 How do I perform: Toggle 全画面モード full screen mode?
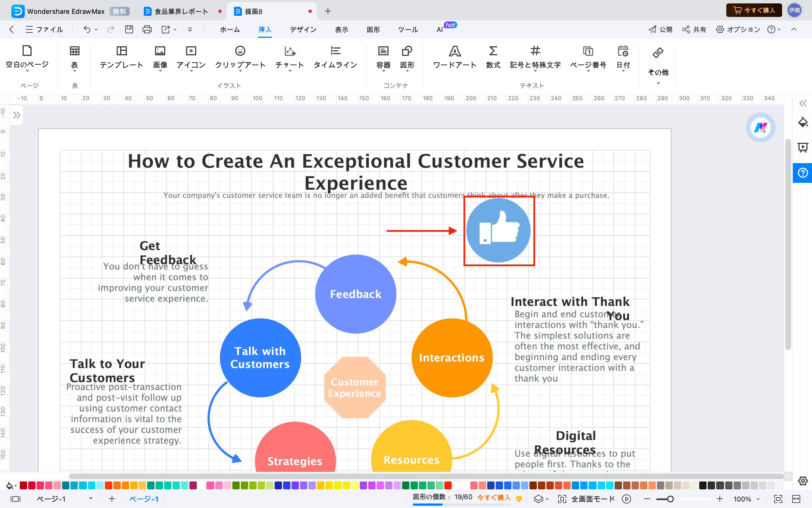586,499
